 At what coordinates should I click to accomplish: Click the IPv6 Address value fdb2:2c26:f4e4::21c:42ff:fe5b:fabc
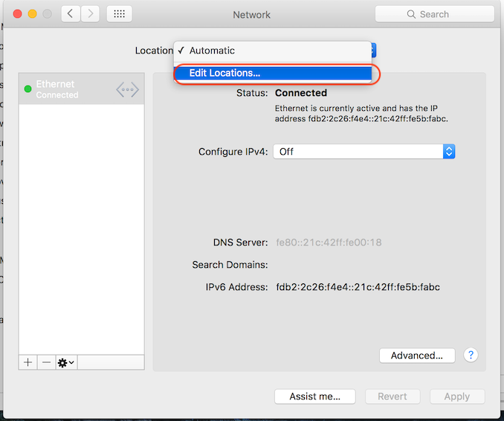pos(358,287)
